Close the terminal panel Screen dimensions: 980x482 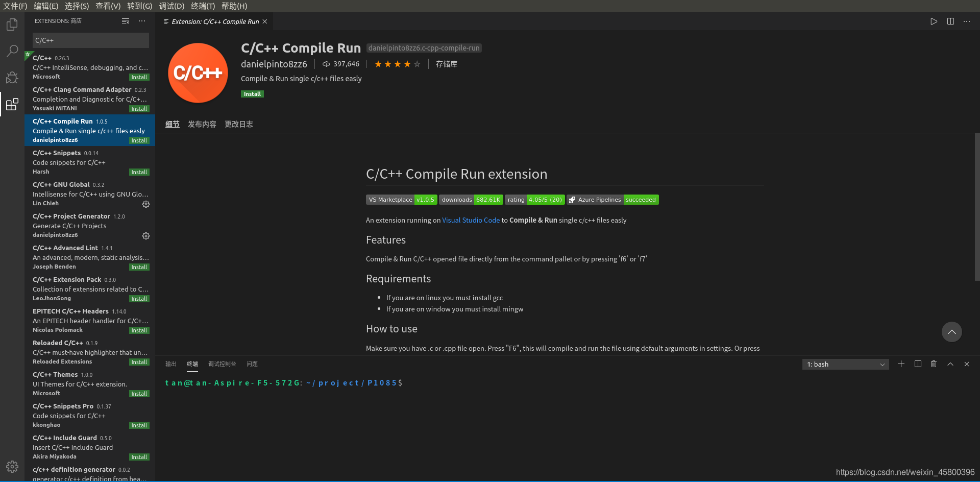967,364
